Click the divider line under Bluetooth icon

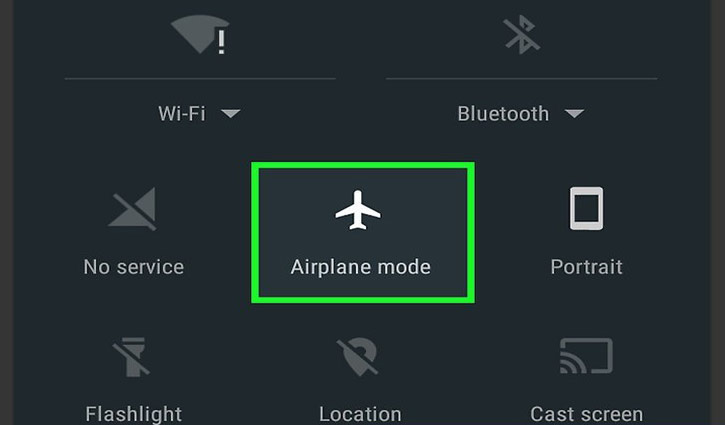[522, 79]
